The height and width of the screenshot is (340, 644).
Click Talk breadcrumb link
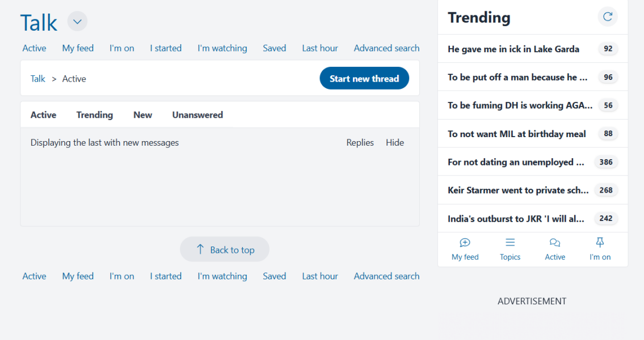pyautogui.click(x=38, y=79)
